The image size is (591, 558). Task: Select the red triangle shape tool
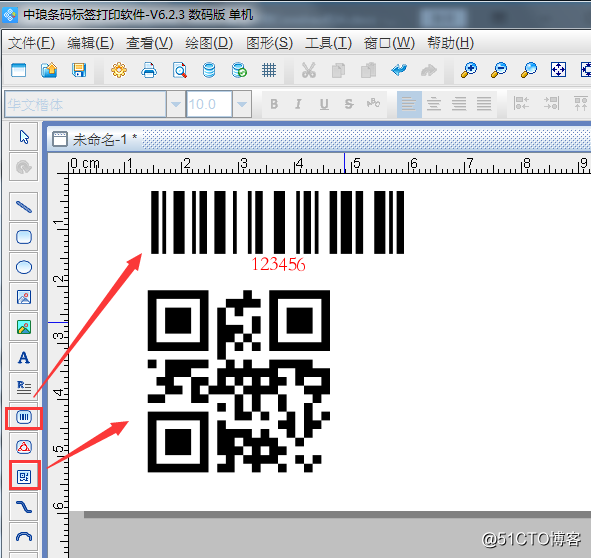point(24,447)
